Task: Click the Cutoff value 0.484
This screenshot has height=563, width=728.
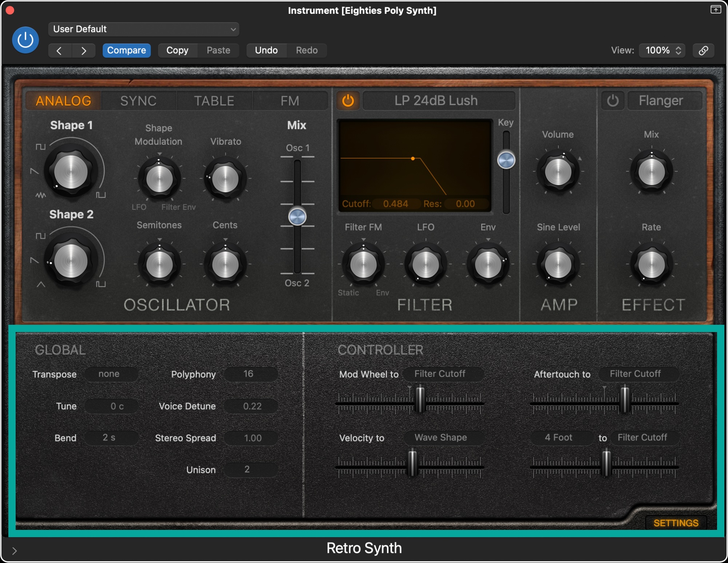Action: coord(395,204)
